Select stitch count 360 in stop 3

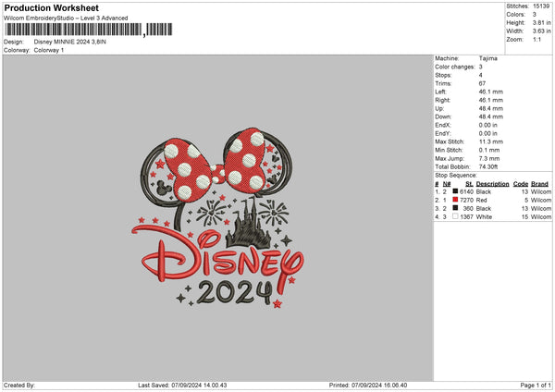(x=468, y=208)
